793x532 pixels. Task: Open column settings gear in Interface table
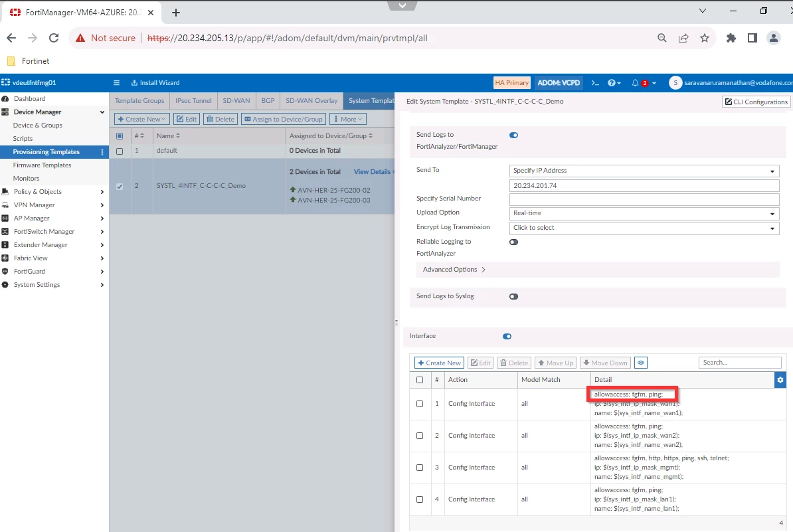tap(780, 380)
